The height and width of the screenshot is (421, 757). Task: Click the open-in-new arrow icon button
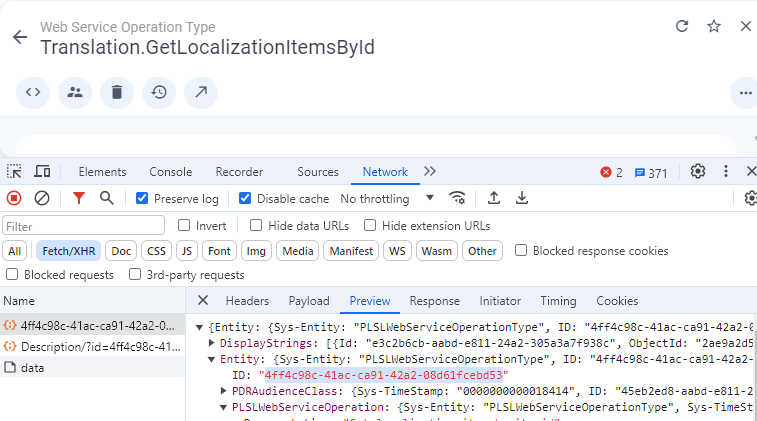click(x=201, y=92)
